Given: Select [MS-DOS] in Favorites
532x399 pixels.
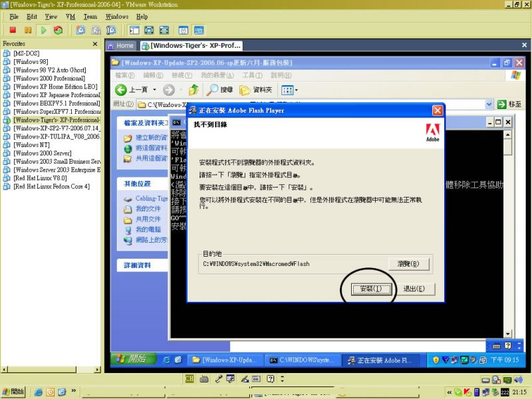Looking at the screenshot, I should click(27, 53).
